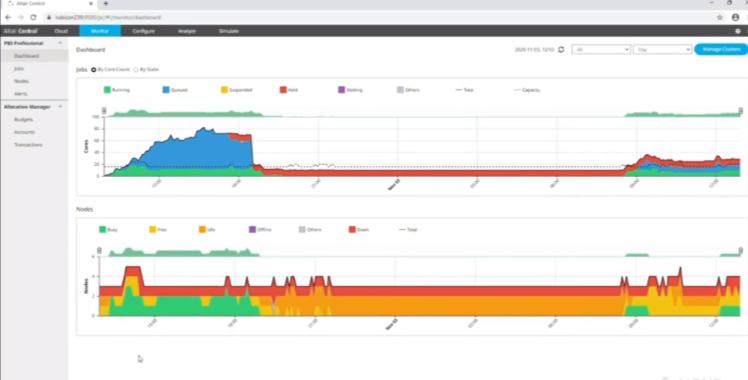Bookmark the page with the star icon
The width and height of the screenshot is (748, 380).
pyautogui.click(x=720, y=17)
